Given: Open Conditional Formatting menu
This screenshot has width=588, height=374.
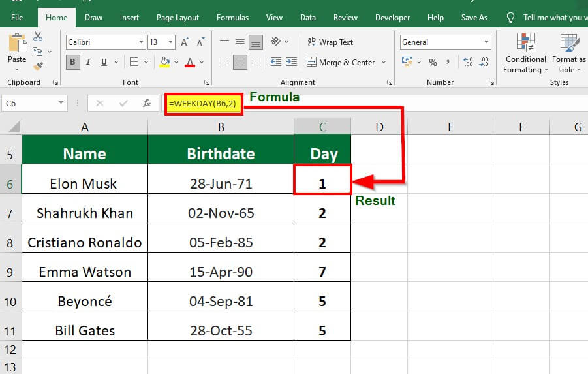Looking at the screenshot, I should [x=525, y=53].
